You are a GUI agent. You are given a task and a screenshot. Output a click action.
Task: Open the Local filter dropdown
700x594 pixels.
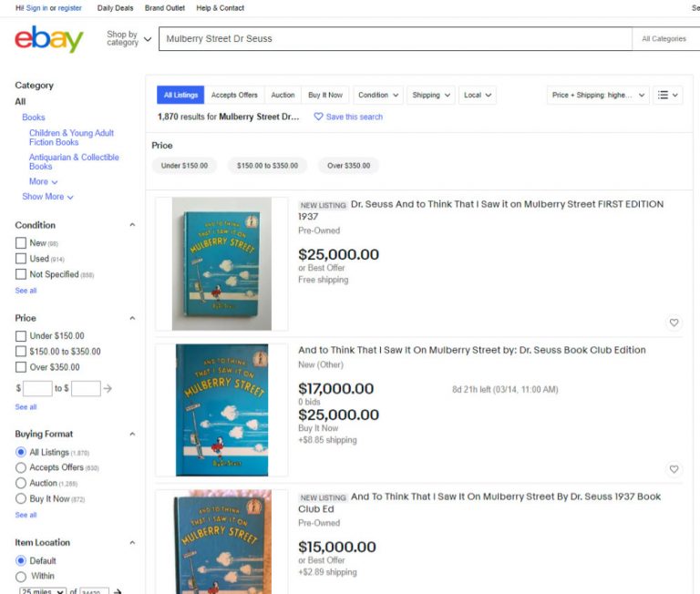pyautogui.click(x=478, y=95)
